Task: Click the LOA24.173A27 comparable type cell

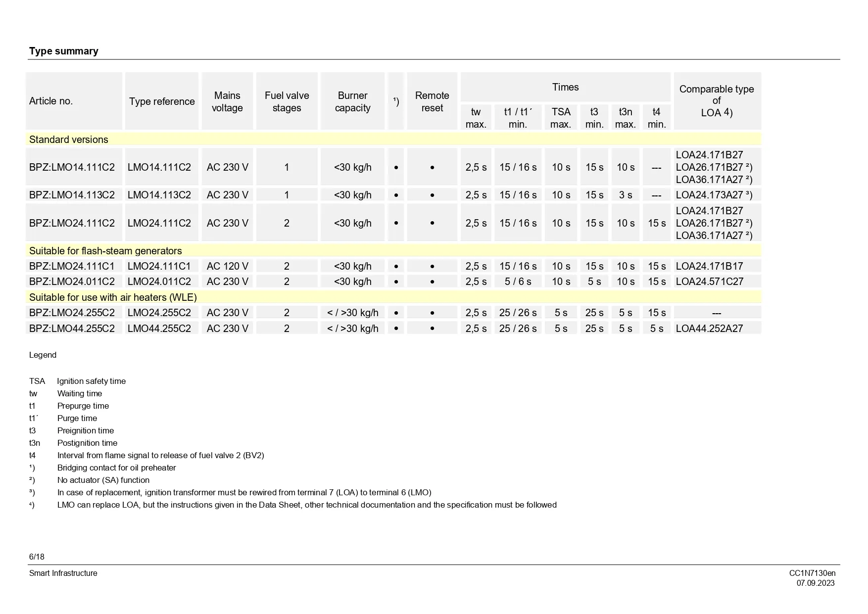Action: point(714,195)
